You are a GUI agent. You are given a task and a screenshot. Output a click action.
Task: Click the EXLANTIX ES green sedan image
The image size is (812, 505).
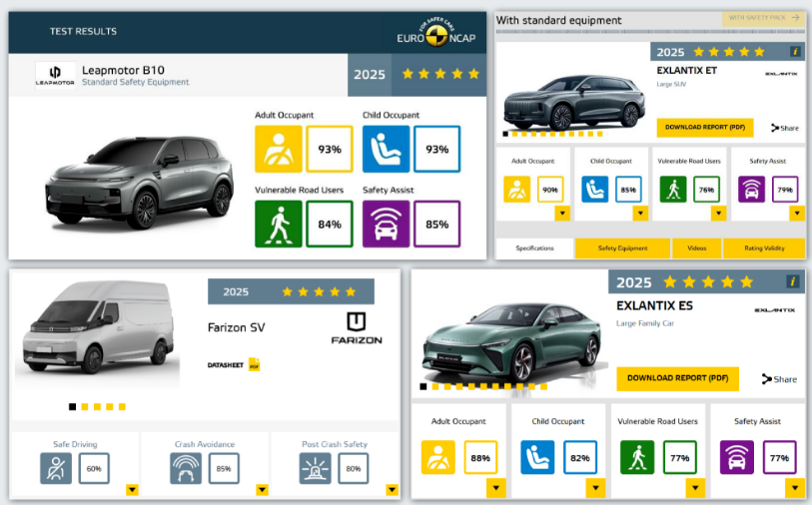511,344
